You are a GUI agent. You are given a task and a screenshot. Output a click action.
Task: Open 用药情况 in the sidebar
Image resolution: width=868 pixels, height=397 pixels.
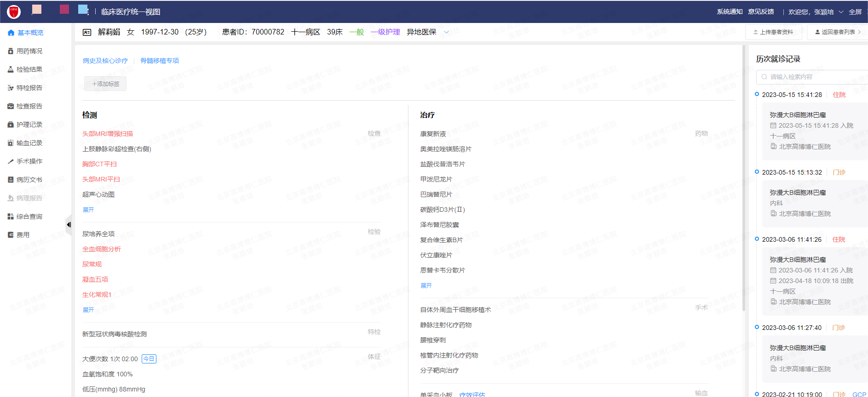[x=29, y=51]
